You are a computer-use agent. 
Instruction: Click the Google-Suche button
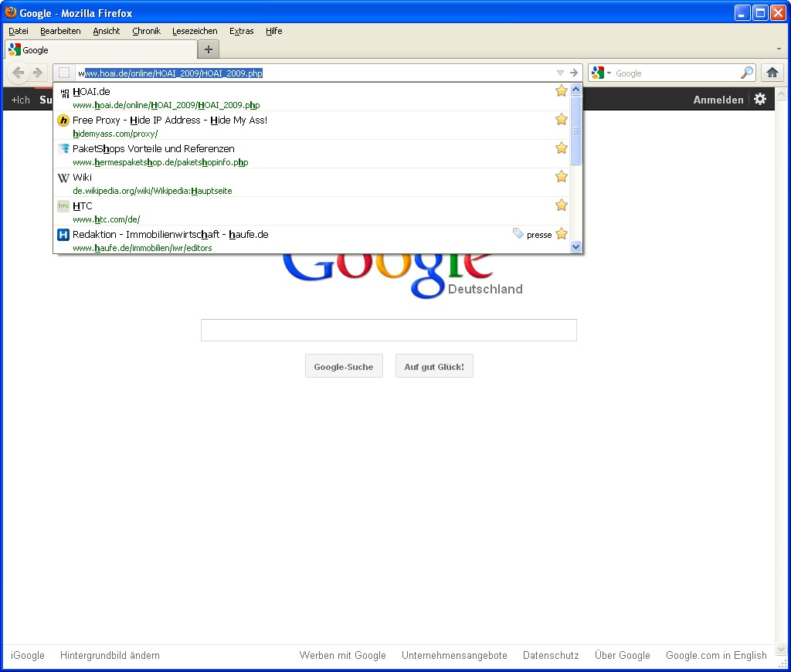tap(344, 366)
